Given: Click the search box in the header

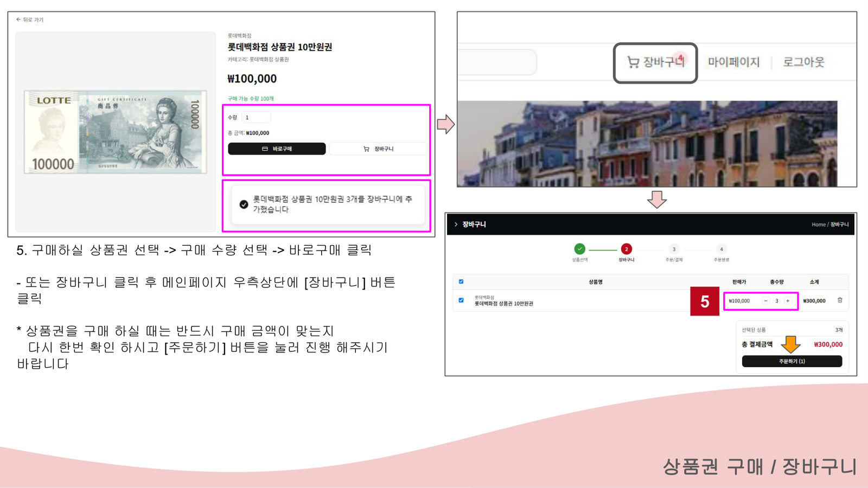Looking at the screenshot, I should 497,62.
